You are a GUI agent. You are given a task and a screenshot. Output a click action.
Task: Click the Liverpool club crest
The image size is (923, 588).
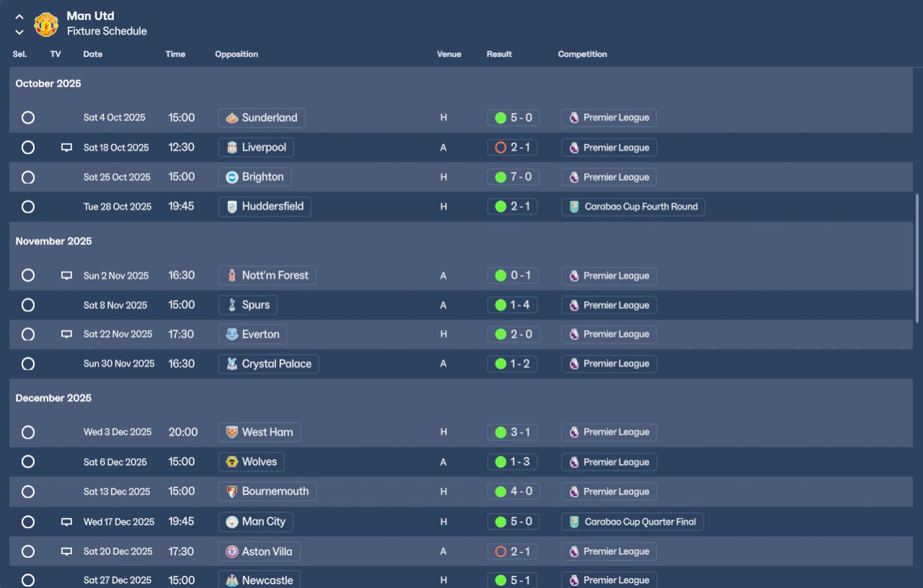[231, 148]
